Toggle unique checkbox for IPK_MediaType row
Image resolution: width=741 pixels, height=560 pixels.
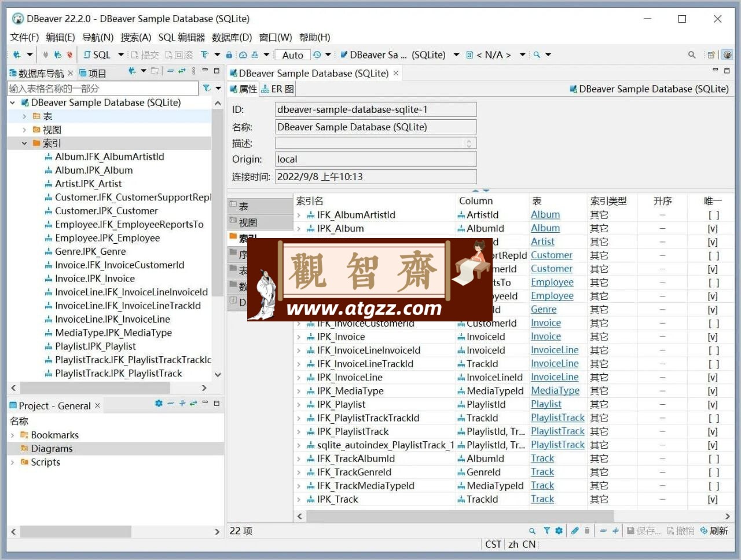713,391
